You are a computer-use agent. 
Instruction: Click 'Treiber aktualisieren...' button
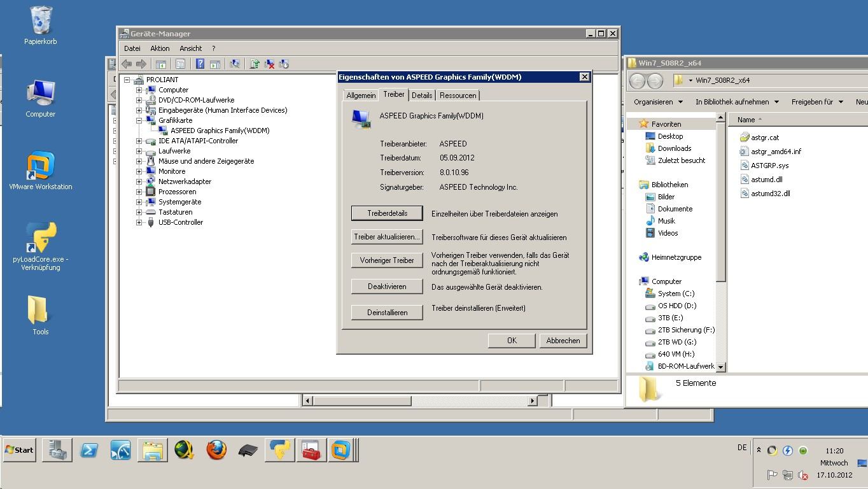click(x=387, y=237)
